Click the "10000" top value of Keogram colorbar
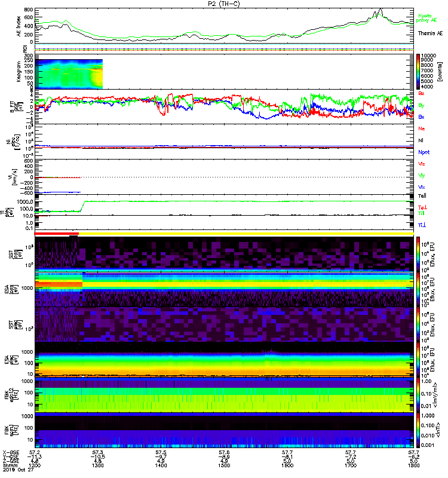448x478 pixels. (428, 56)
